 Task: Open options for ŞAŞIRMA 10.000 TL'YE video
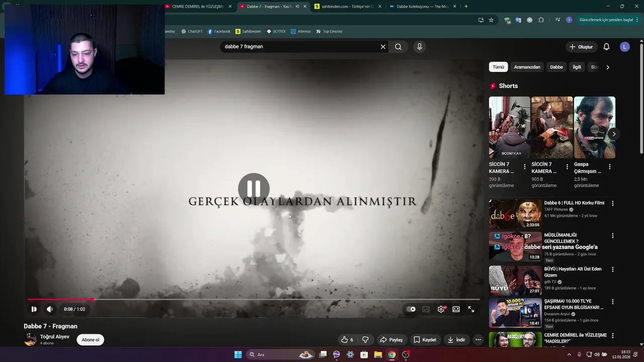click(x=612, y=302)
